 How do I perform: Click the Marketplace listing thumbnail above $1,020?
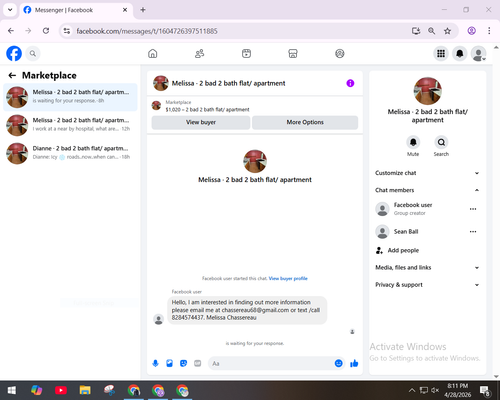coord(156,106)
